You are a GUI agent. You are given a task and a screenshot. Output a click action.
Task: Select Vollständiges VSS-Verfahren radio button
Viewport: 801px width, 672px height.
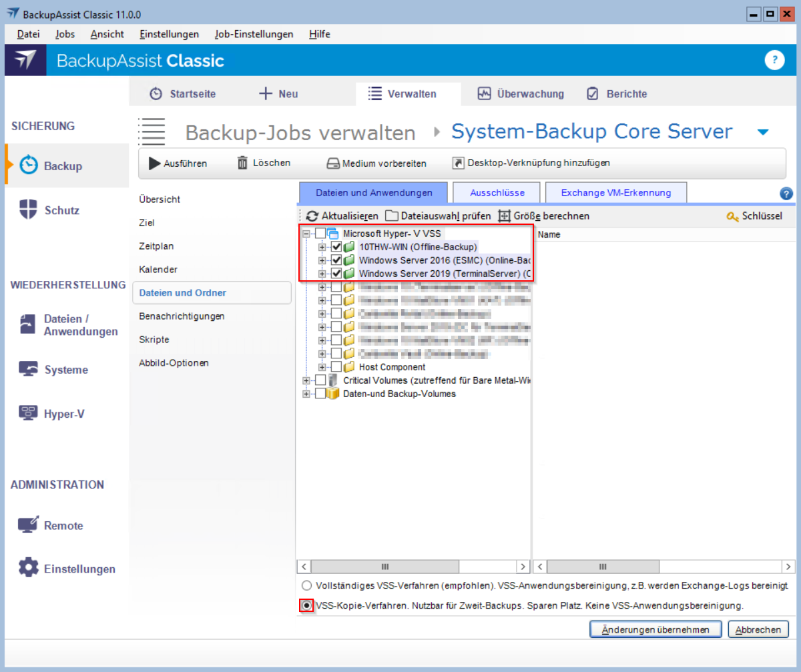click(306, 586)
